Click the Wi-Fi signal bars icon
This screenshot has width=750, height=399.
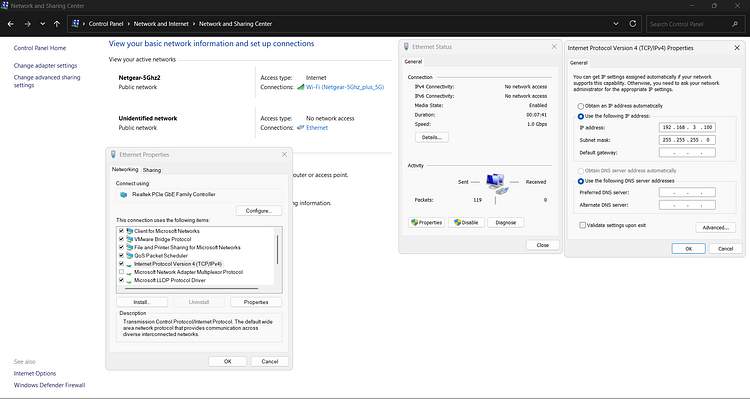(x=300, y=87)
